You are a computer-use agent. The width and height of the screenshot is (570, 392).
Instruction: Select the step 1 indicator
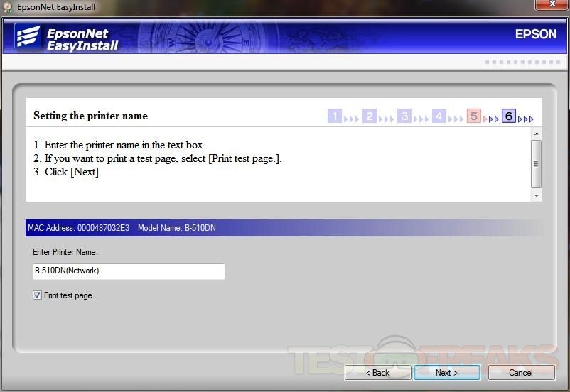(x=335, y=116)
